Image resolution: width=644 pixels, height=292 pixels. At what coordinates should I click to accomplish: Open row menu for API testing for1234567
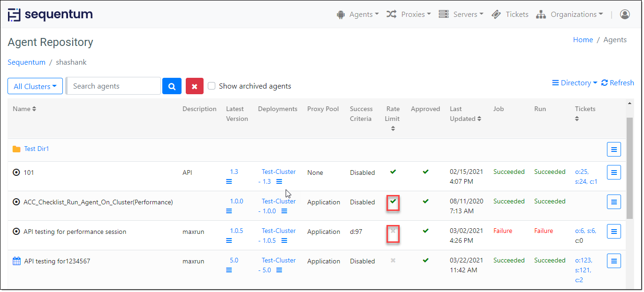coord(614,261)
